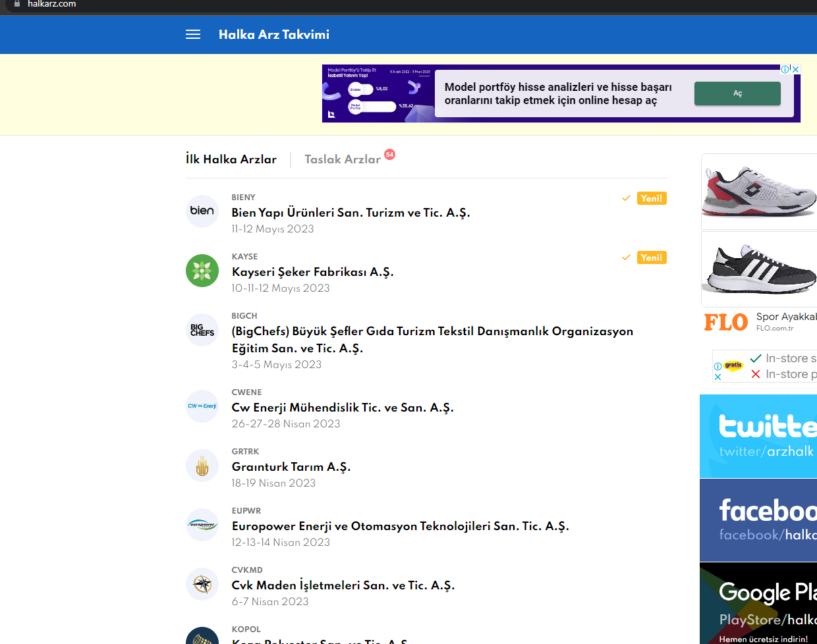Viewport: 817px width, 644px height.
Task: Click the CWENE ticker code
Action: click(246, 392)
